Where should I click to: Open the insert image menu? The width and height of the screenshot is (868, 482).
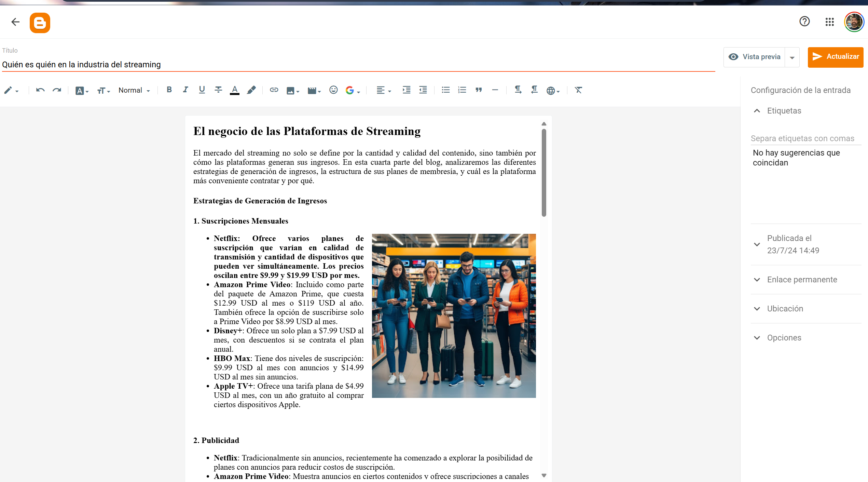tap(293, 91)
